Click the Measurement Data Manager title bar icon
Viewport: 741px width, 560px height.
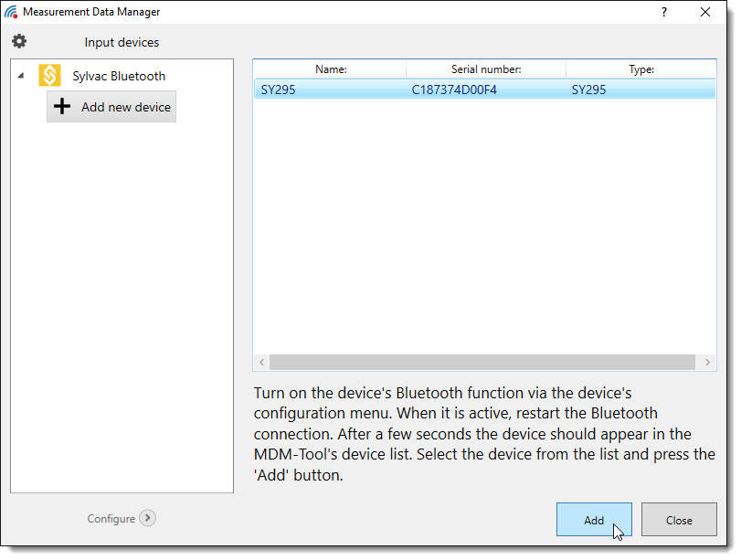[x=11, y=12]
